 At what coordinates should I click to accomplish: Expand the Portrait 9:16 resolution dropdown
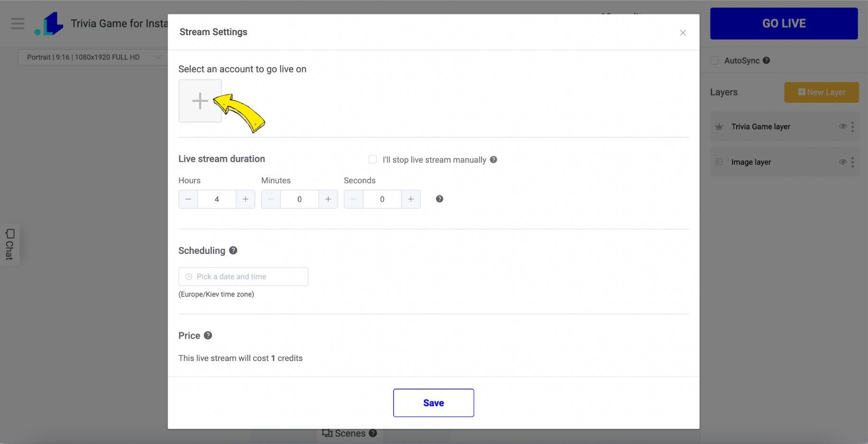click(x=92, y=57)
